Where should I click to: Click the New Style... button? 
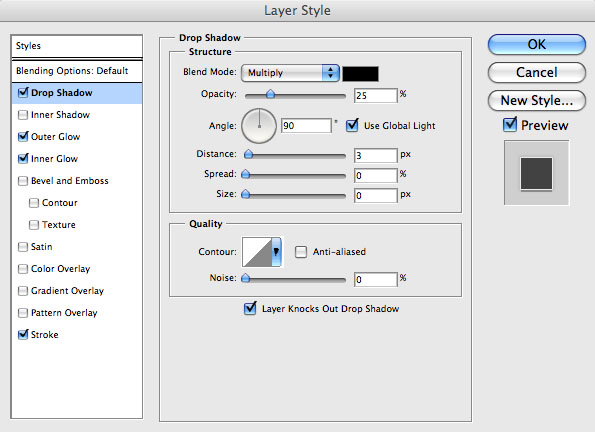point(537,101)
